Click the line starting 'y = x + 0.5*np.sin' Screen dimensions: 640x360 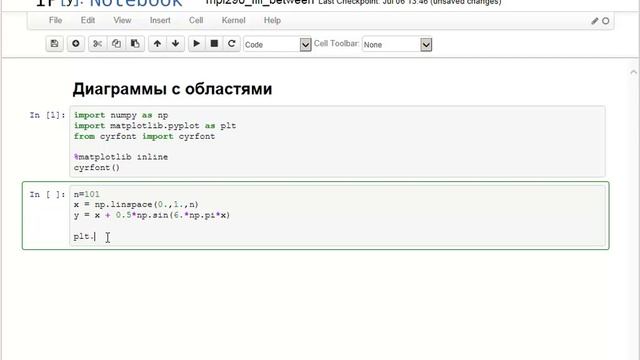click(x=152, y=215)
